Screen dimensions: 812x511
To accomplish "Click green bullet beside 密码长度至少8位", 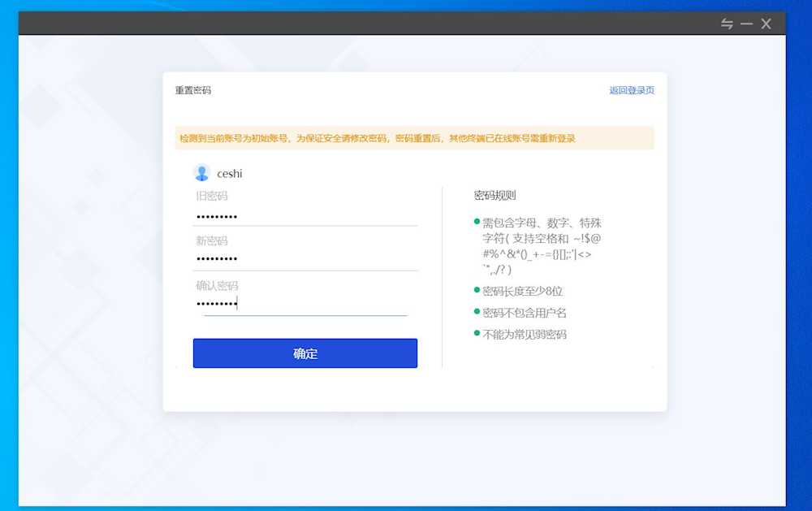I will pyautogui.click(x=477, y=290).
